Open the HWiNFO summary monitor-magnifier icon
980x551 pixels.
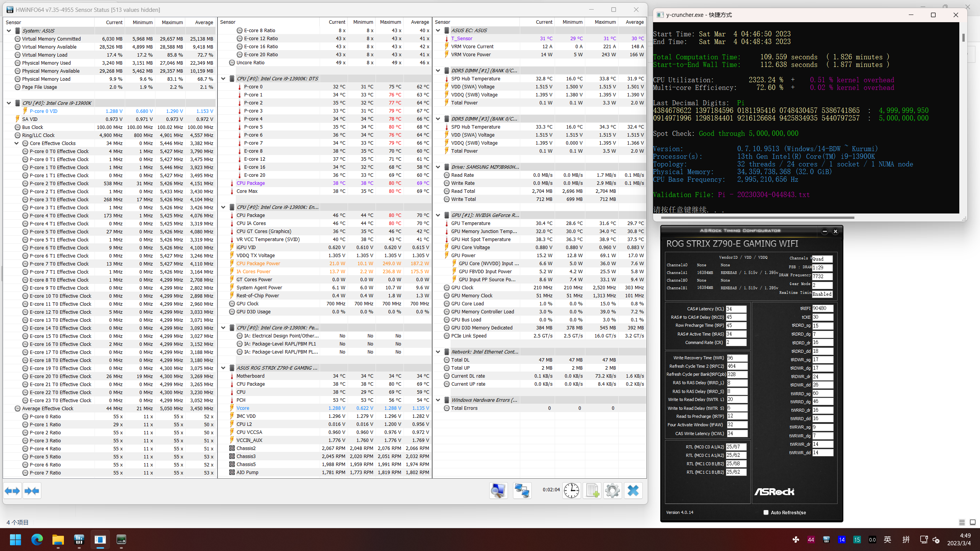point(498,491)
